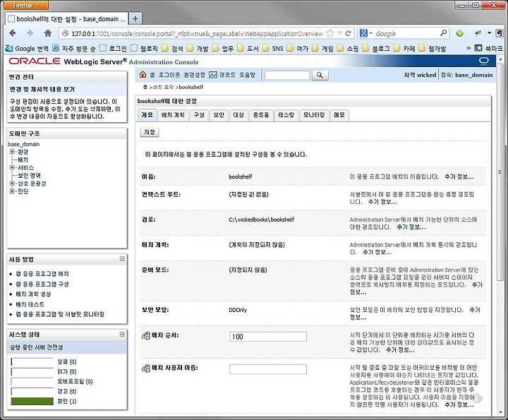This screenshot has height=420, width=508.
Task: Expand the 상호 운용성 tree node
Action: tap(12, 184)
